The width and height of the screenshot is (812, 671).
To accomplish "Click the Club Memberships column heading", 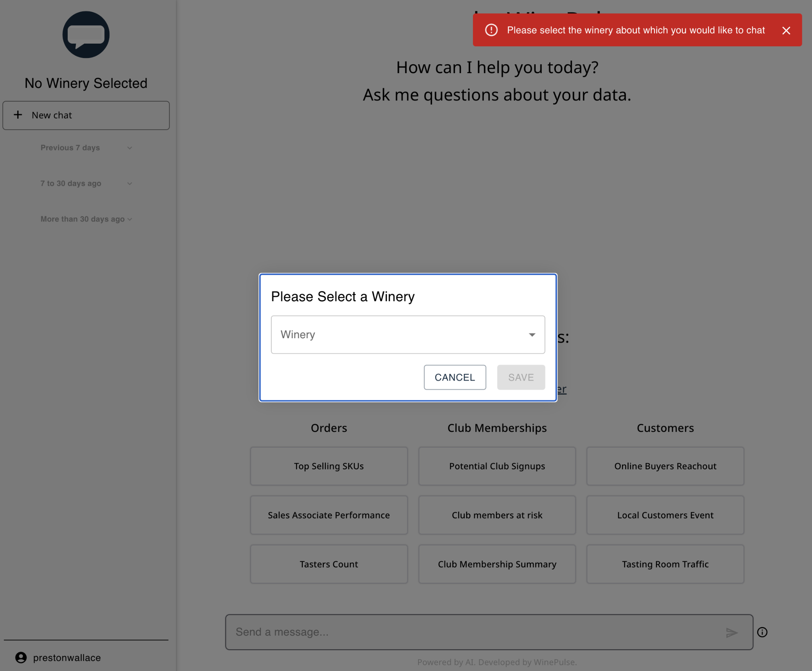I will pos(497,428).
